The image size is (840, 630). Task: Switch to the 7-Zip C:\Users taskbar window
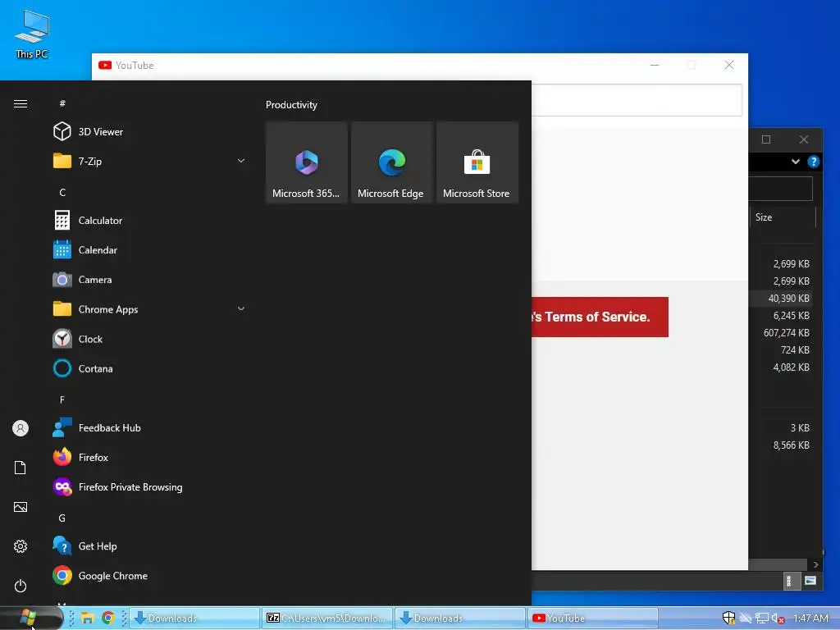(327, 619)
